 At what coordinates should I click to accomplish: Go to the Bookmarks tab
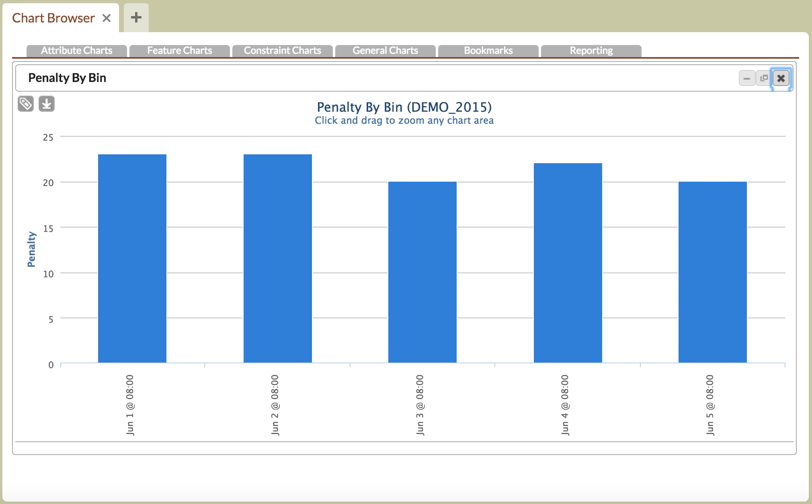tap(488, 51)
